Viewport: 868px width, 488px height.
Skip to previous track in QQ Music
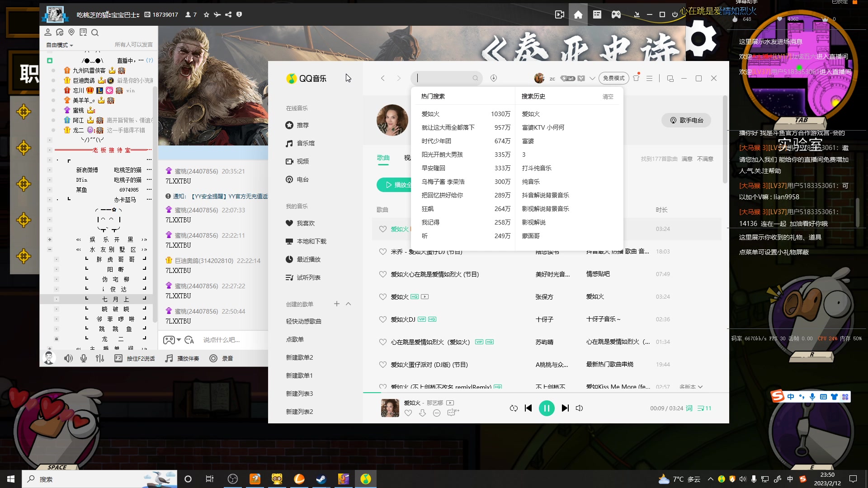[x=528, y=408]
